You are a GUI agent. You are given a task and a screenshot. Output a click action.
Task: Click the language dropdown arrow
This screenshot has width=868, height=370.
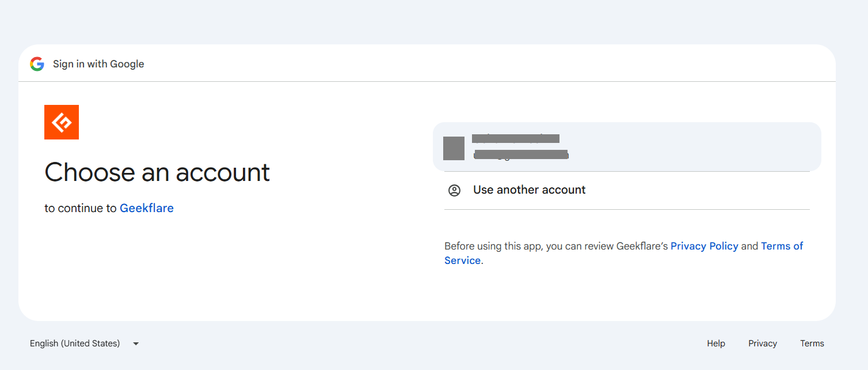tap(136, 343)
